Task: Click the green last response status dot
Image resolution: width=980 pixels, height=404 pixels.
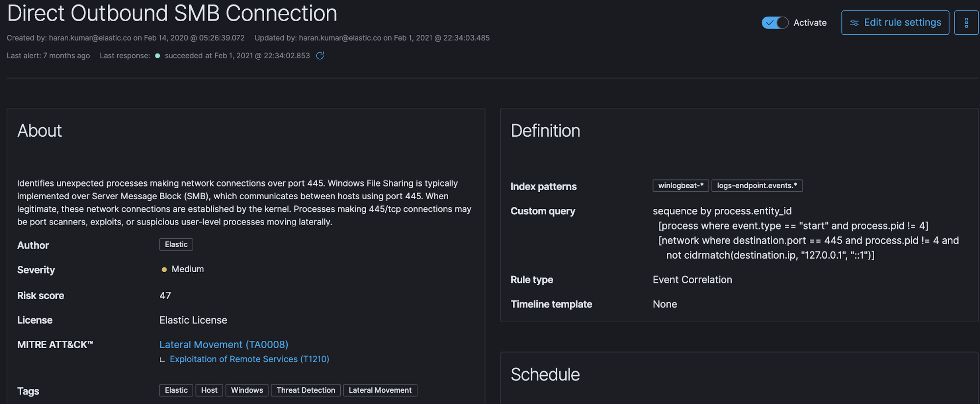Action: point(157,56)
